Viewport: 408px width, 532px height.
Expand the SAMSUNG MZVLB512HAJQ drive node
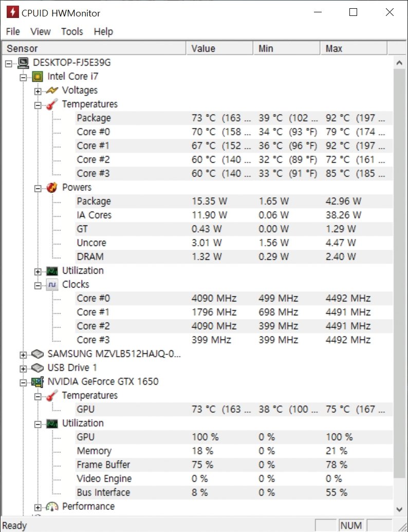point(23,354)
